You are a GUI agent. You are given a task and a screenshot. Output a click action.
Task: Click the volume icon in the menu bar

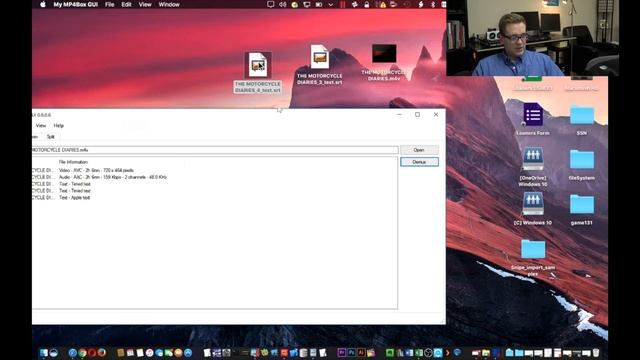coord(282,4)
